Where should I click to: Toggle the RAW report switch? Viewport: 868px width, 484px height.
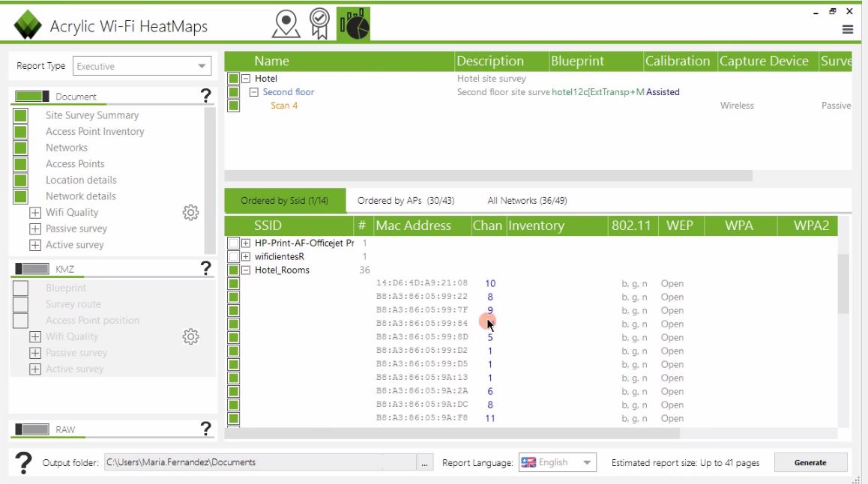click(32, 429)
